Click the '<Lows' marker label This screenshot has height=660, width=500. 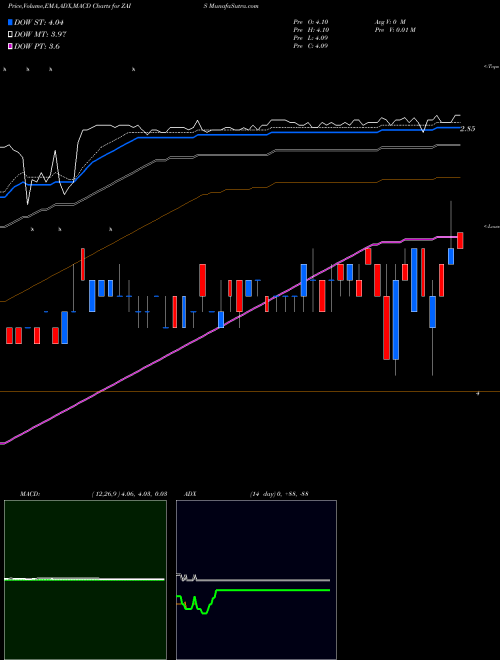[492, 226]
